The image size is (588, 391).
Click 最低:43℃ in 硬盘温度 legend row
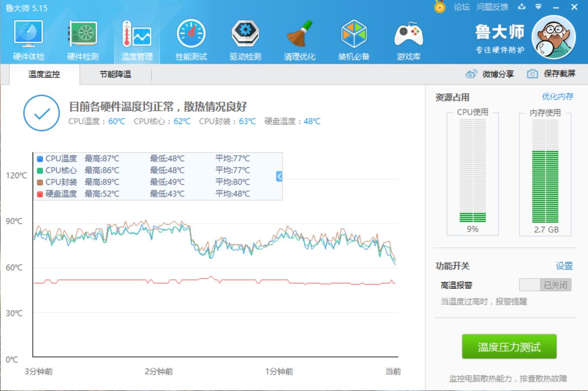pos(167,194)
